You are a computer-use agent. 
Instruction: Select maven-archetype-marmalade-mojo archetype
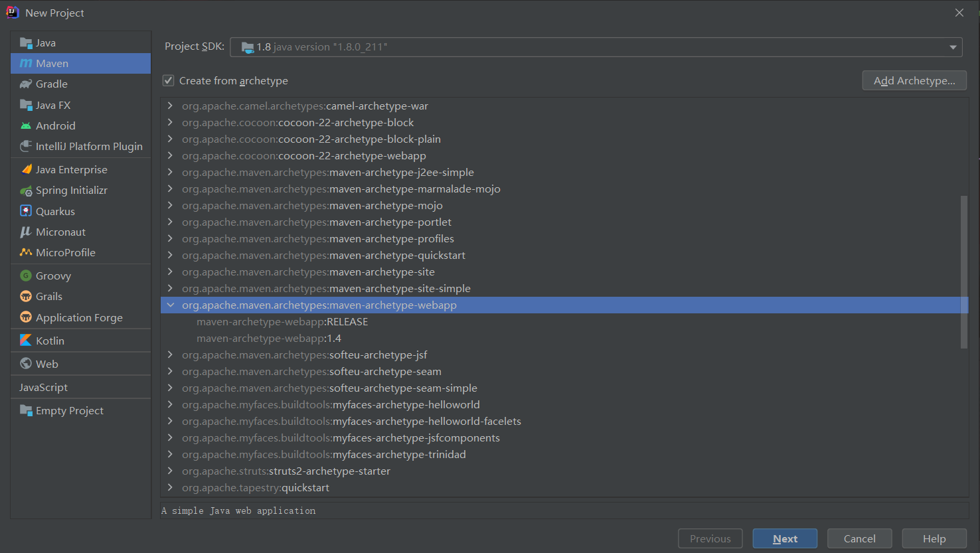341,189
